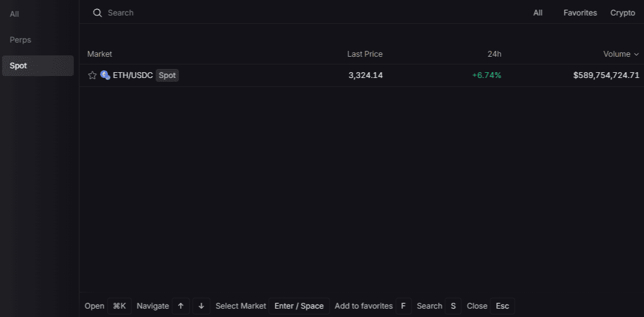This screenshot has height=317, width=644.
Task: Select All in the left sidebar
Action: click(14, 14)
